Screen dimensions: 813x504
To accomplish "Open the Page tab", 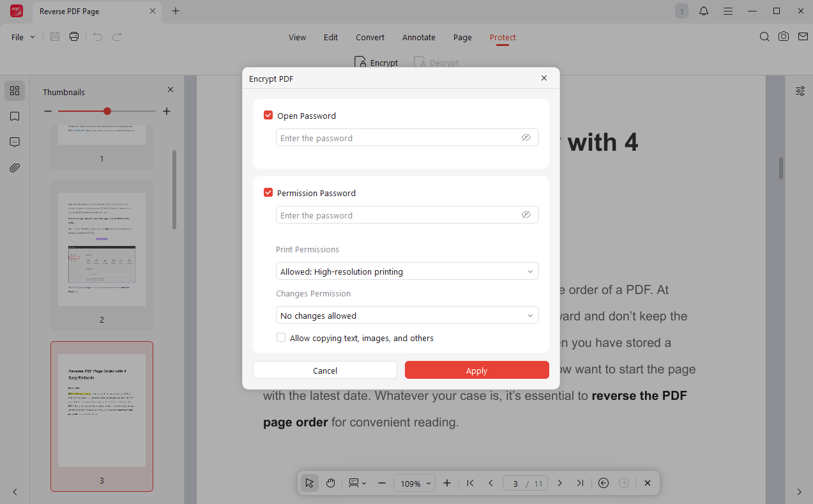I will tap(462, 37).
